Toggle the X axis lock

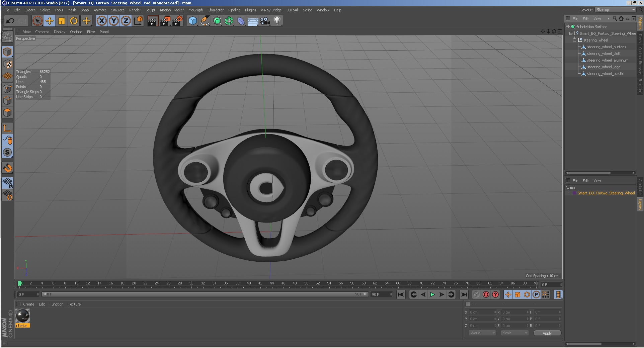point(102,21)
